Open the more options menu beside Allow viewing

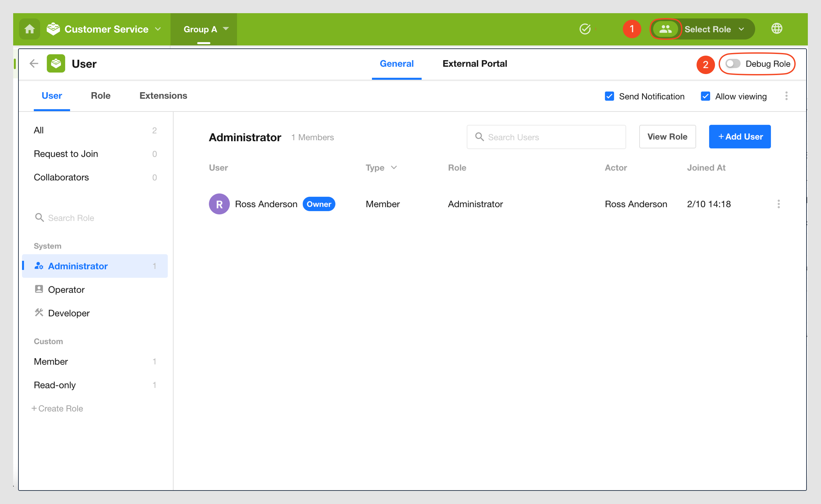point(786,96)
